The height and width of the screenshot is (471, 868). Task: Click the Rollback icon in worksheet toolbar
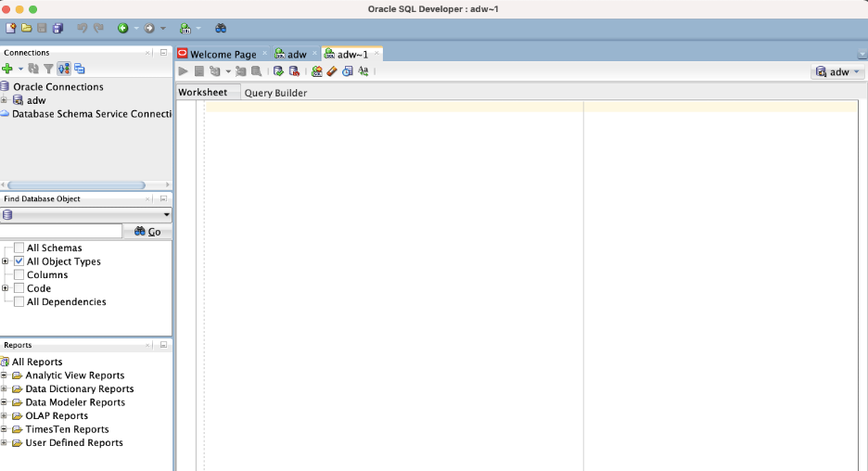[295, 70]
